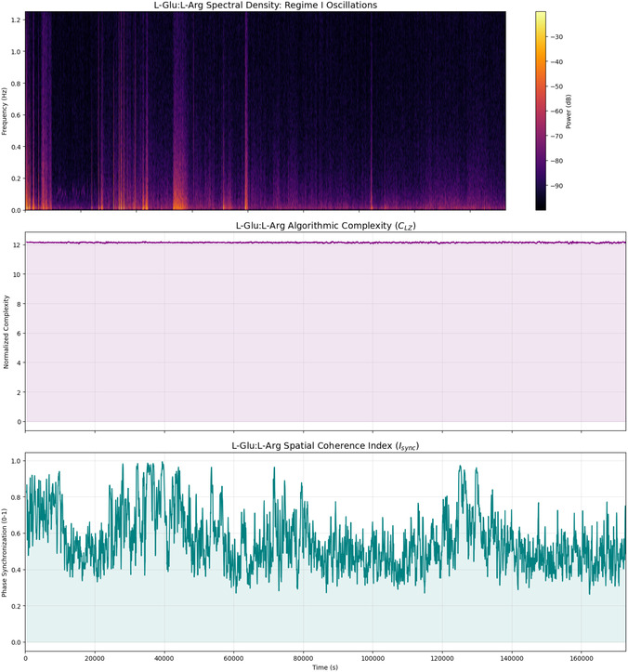Click the -30 tick on the colorbar

pyautogui.click(x=556, y=37)
